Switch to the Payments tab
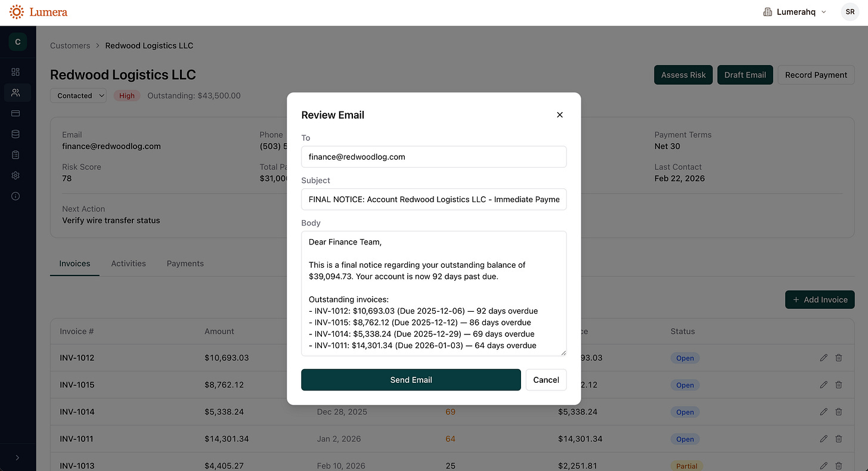Viewport: 868px width, 471px height. 185,264
